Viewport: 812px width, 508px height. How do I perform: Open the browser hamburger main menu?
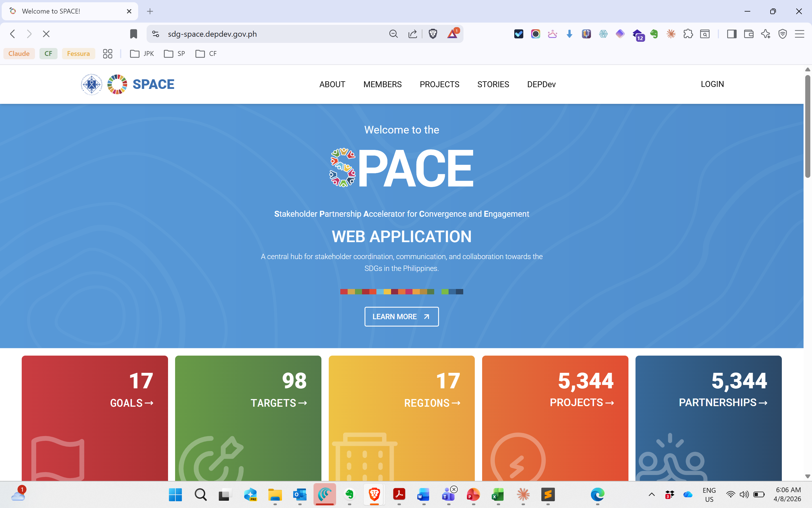coord(800,34)
